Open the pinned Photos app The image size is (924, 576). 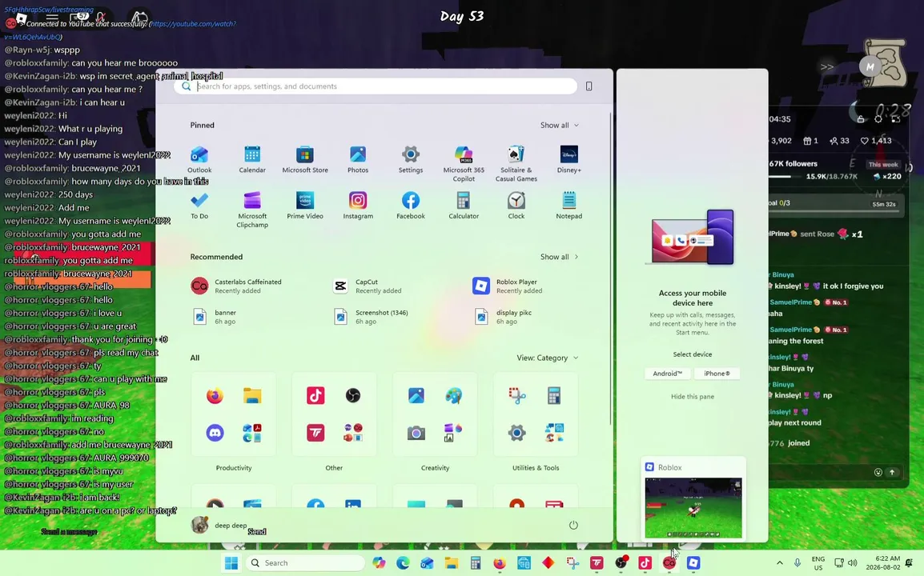tap(358, 160)
